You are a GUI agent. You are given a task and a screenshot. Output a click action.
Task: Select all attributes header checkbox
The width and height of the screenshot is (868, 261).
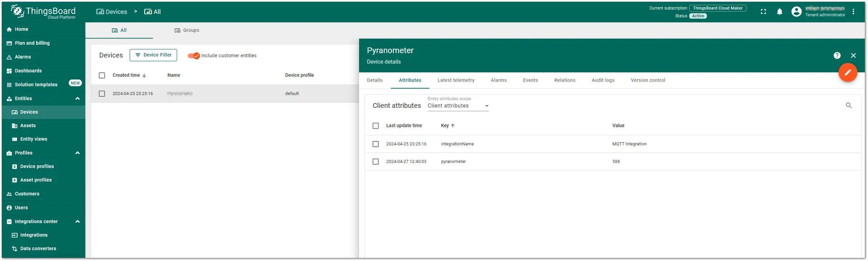(375, 126)
